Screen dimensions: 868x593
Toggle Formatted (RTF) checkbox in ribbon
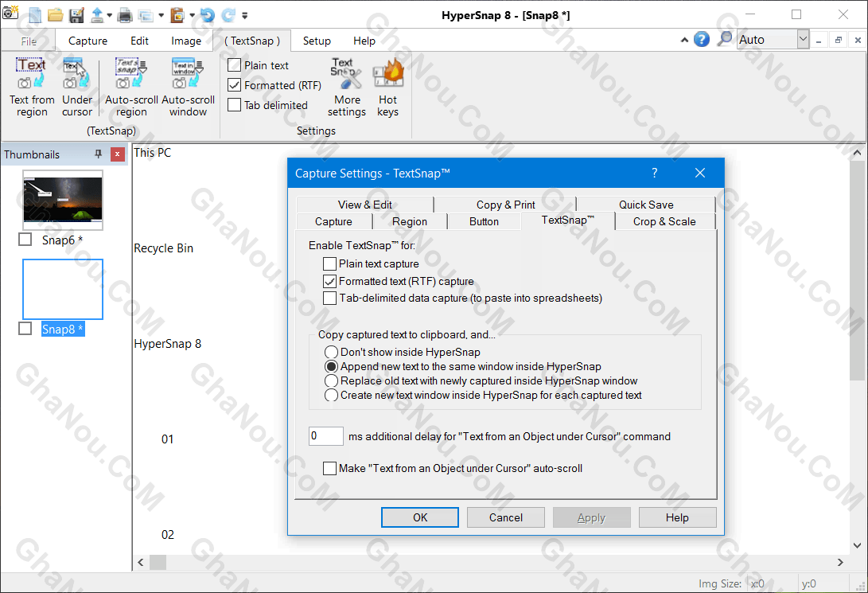pos(234,85)
